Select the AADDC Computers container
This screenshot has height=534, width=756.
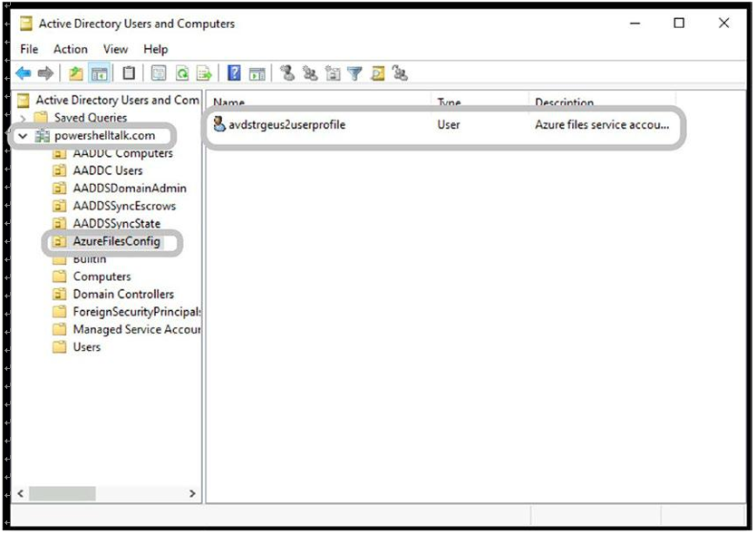coord(122,153)
